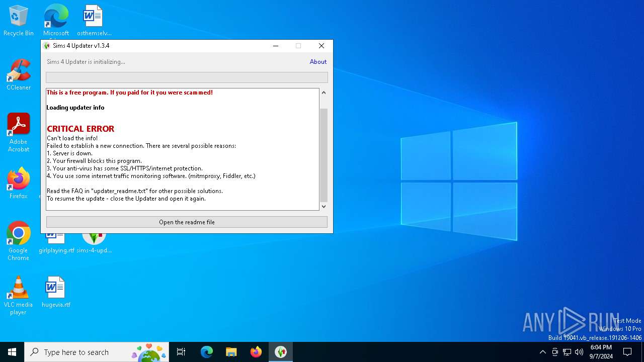Click the 'This is a free program' warning

(130, 93)
